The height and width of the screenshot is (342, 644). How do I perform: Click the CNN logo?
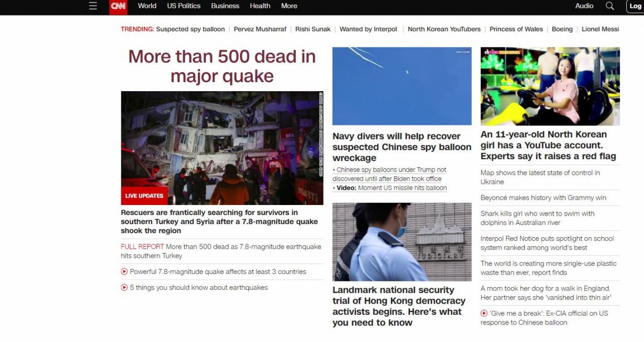[118, 7]
